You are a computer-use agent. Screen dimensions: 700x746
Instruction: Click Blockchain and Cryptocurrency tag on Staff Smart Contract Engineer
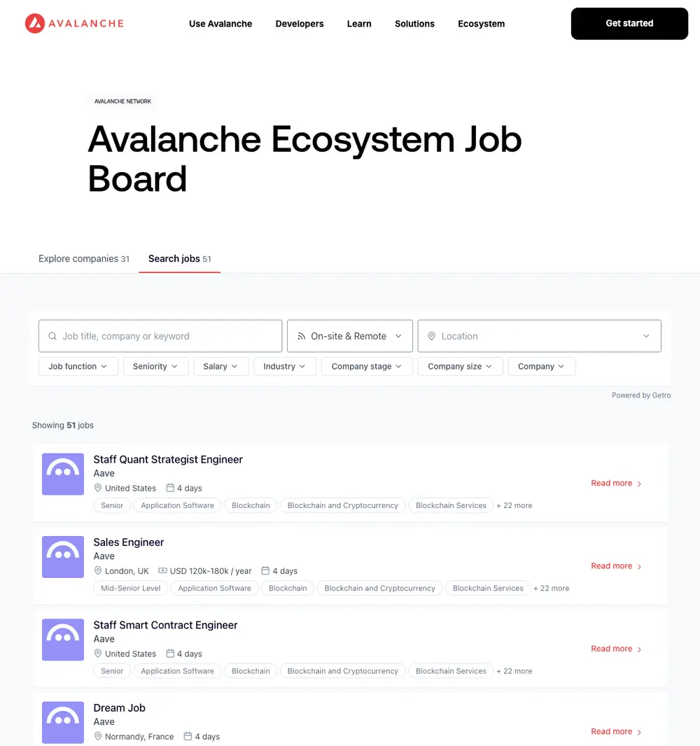click(342, 671)
